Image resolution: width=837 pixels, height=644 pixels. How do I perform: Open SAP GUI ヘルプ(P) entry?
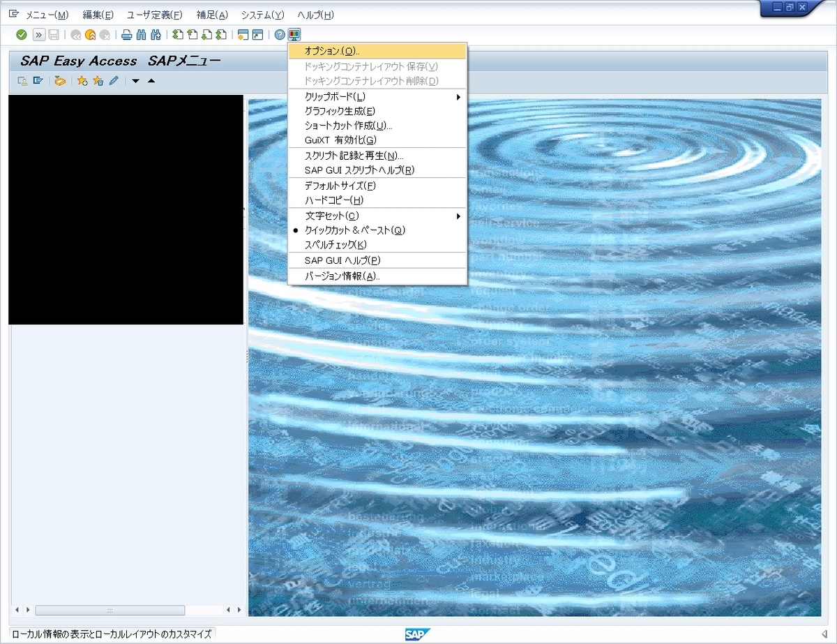(377, 260)
